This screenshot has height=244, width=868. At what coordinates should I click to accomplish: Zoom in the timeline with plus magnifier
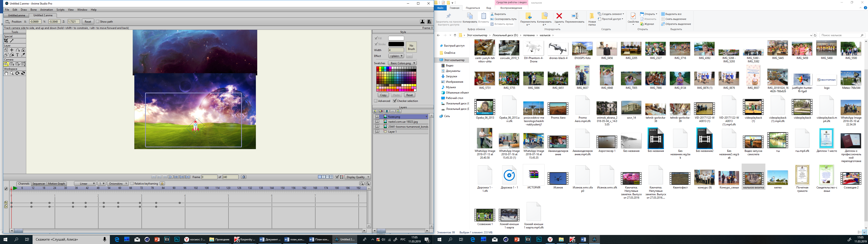point(368,183)
